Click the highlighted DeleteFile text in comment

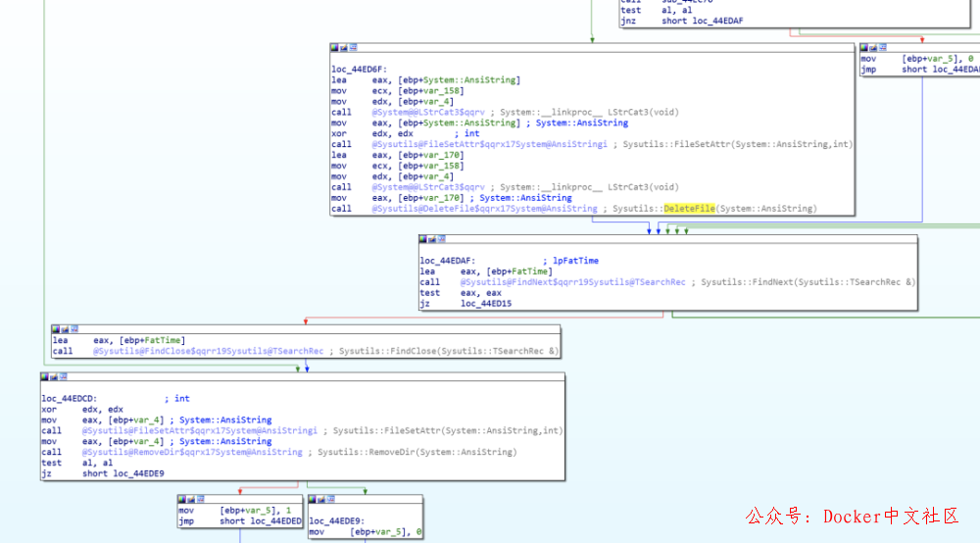point(689,209)
